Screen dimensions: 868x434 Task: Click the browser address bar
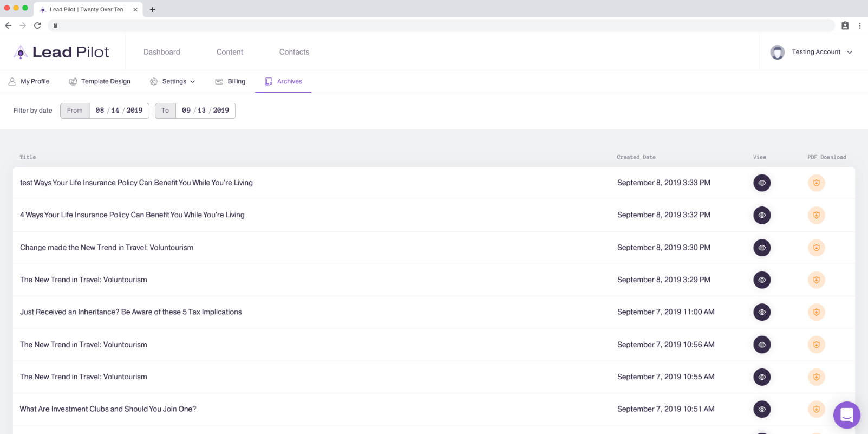(441, 25)
